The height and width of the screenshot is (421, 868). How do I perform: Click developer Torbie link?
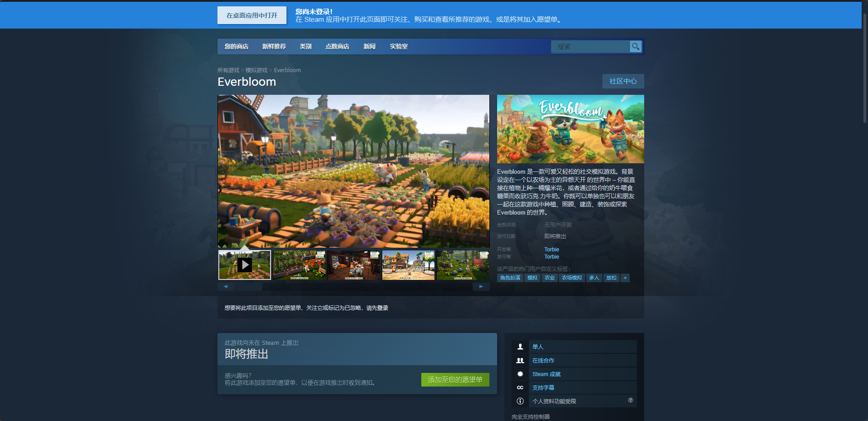click(552, 250)
